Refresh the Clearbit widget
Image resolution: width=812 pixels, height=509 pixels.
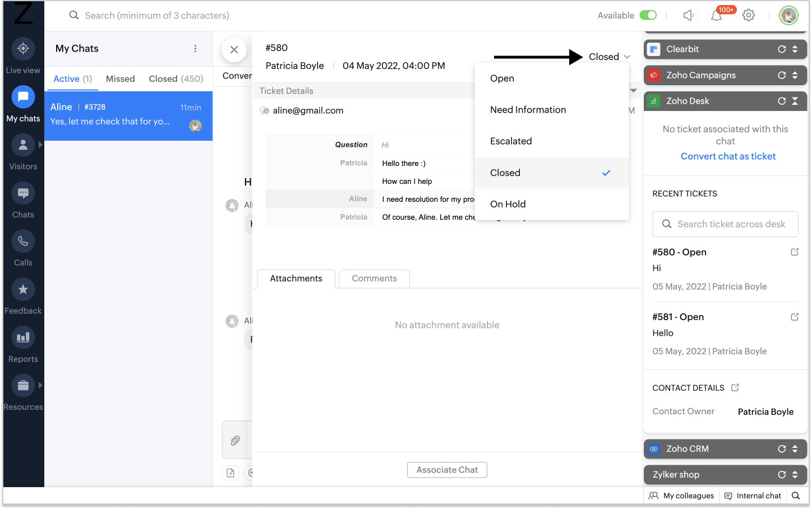point(782,49)
